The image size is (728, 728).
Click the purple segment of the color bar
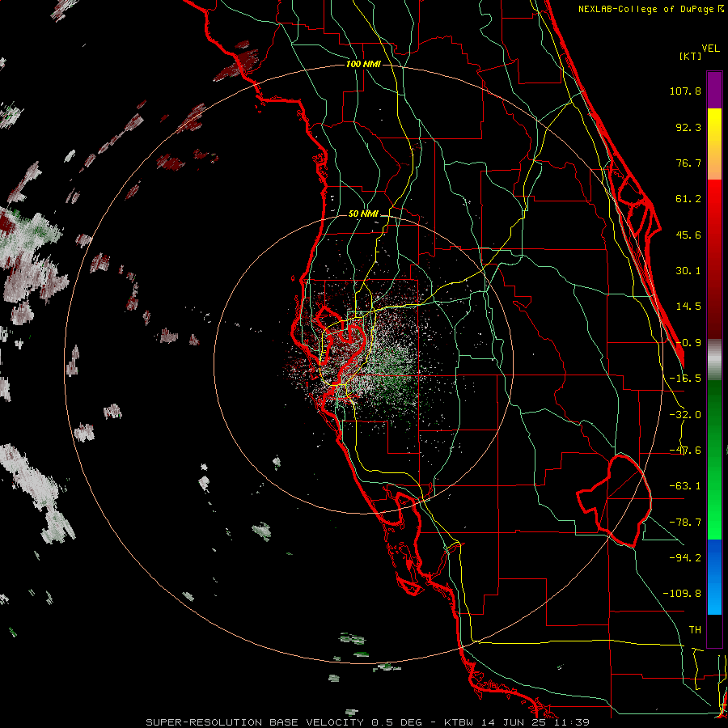coord(714,90)
